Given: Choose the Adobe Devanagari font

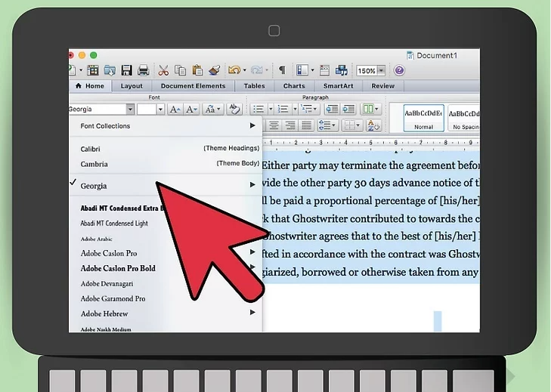Looking at the screenshot, I should click(107, 283).
